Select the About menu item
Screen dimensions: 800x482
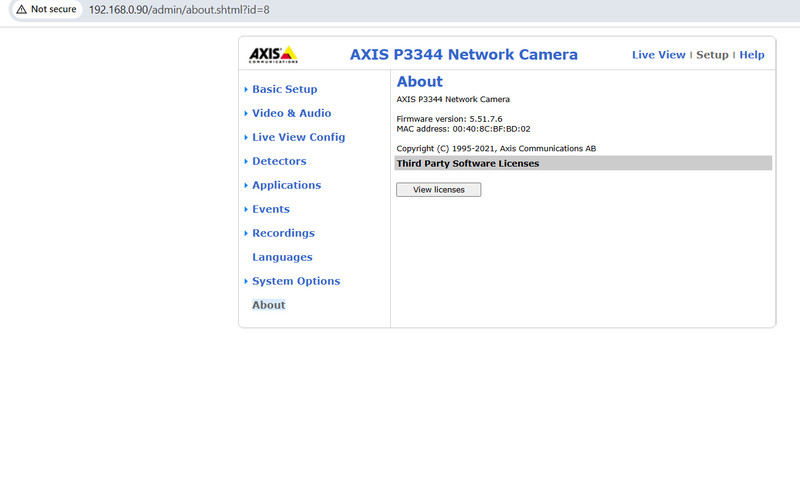[x=268, y=305]
